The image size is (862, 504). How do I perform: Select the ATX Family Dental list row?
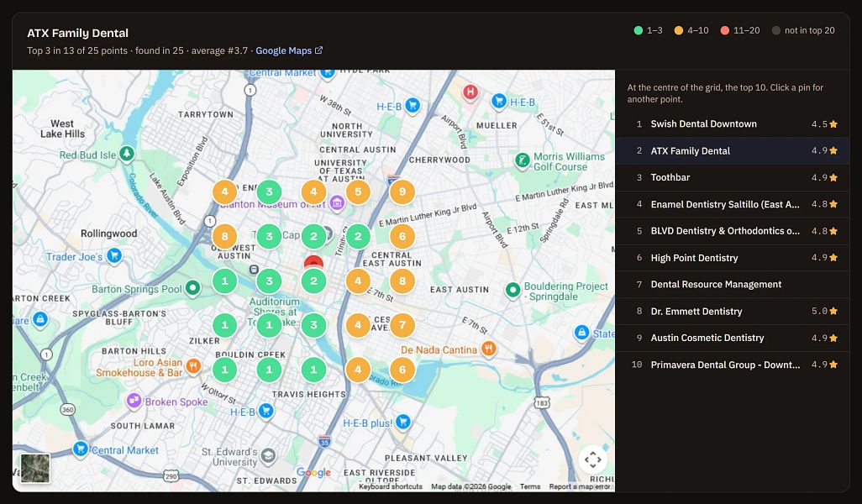(x=733, y=150)
